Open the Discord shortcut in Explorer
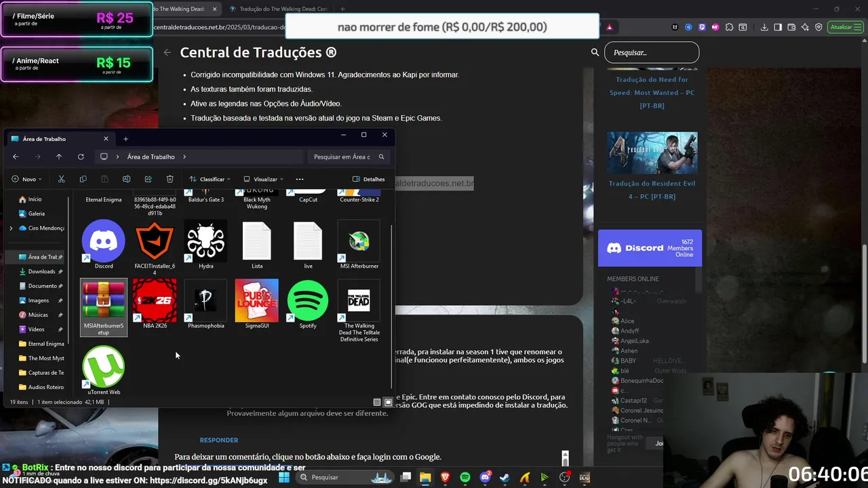This screenshot has width=868, height=488. tap(104, 245)
